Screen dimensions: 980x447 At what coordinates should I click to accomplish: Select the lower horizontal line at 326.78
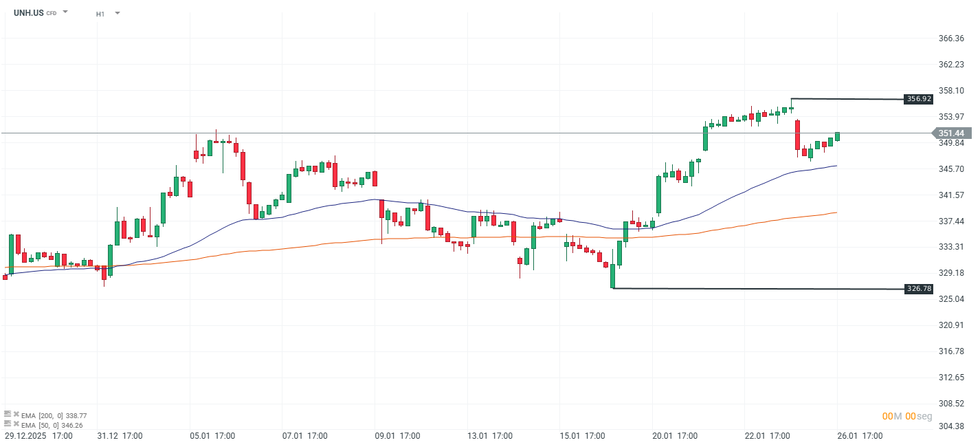tap(756, 288)
